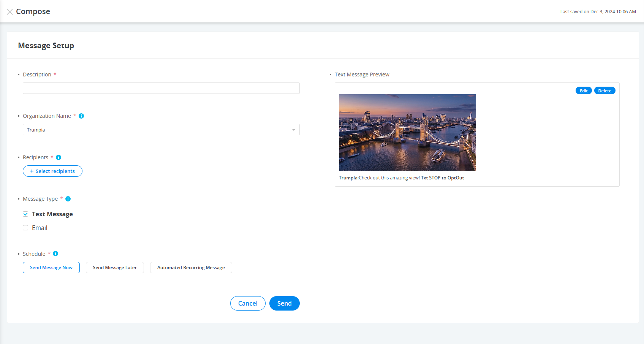This screenshot has height=344, width=644.
Task: Delete the message preview
Action: tap(604, 90)
